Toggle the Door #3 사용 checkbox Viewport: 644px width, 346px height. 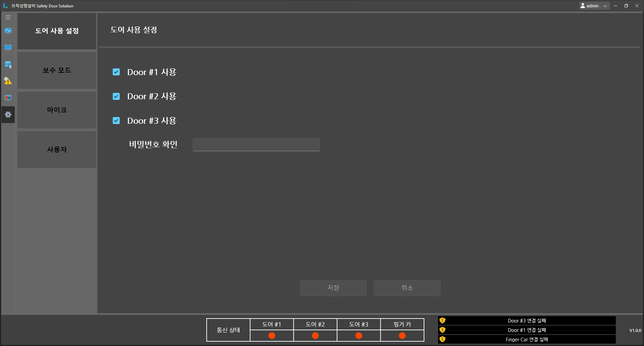(116, 120)
